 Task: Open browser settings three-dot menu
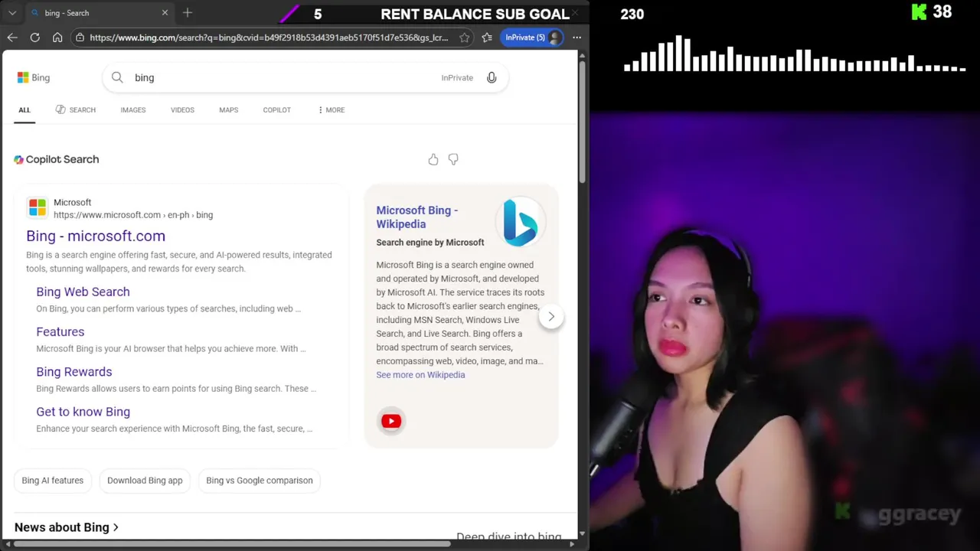click(577, 37)
